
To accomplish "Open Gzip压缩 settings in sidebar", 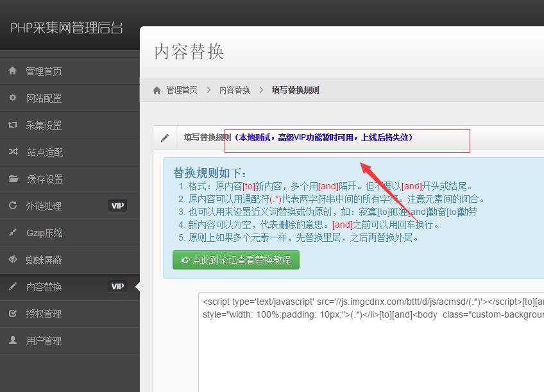I will click(70, 233).
